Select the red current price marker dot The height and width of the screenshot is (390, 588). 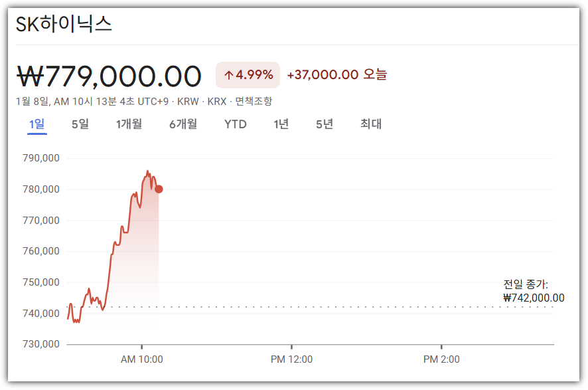click(158, 189)
